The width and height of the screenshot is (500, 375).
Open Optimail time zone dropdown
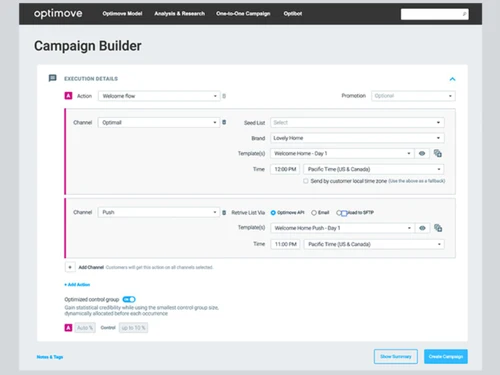(374, 169)
